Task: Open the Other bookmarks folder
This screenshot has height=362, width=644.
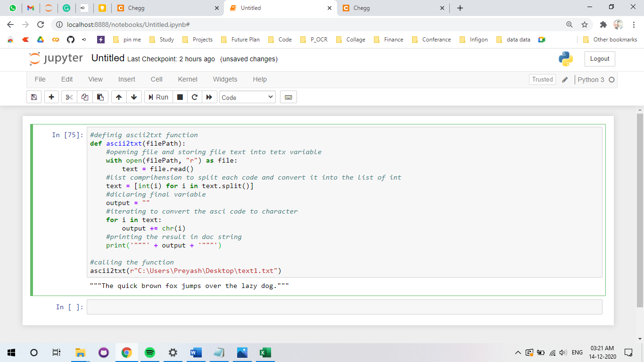Action: pos(610,40)
